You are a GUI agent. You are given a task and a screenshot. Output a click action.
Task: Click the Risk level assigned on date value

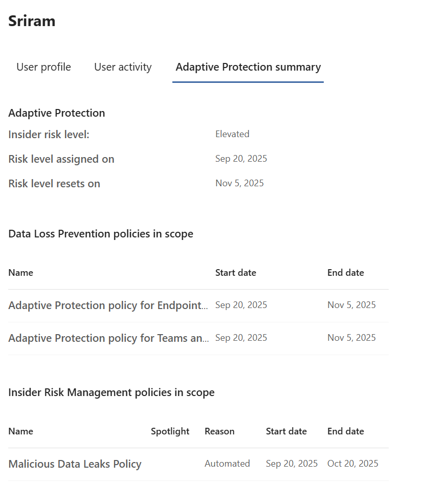[241, 159]
